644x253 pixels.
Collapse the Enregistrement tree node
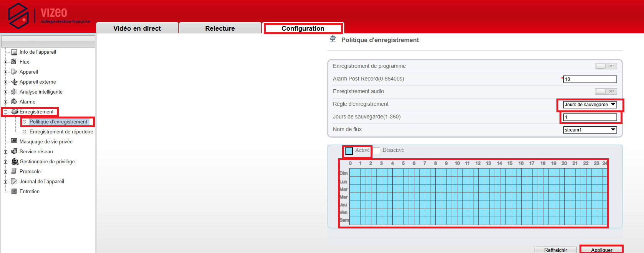[x=6, y=112]
